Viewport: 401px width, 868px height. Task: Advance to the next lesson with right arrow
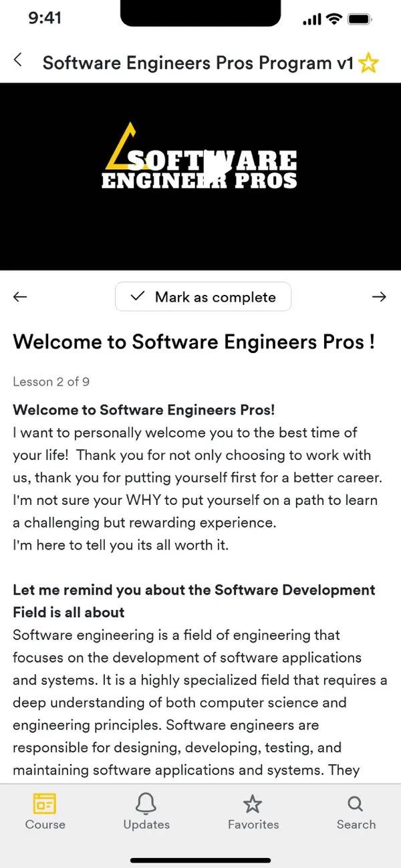tap(379, 297)
